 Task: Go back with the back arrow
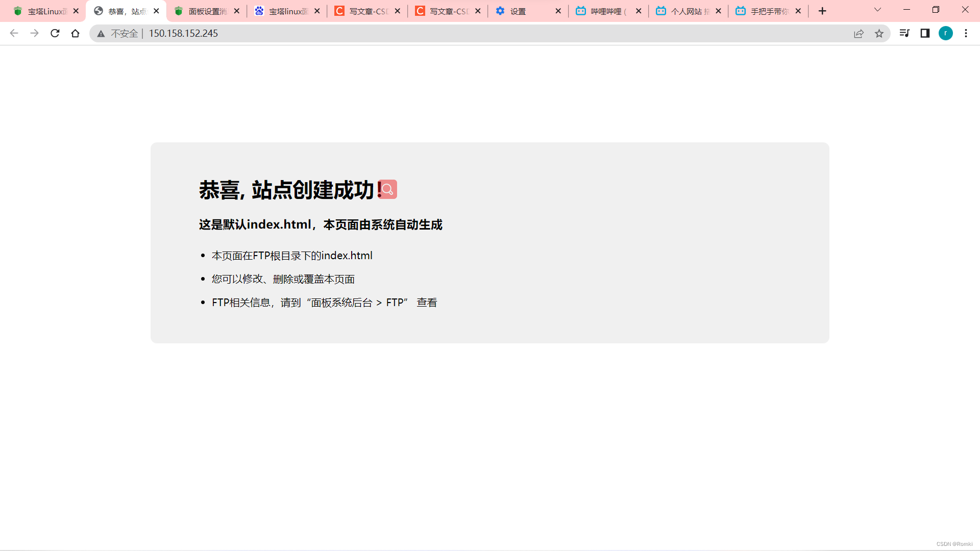pos(14,33)
